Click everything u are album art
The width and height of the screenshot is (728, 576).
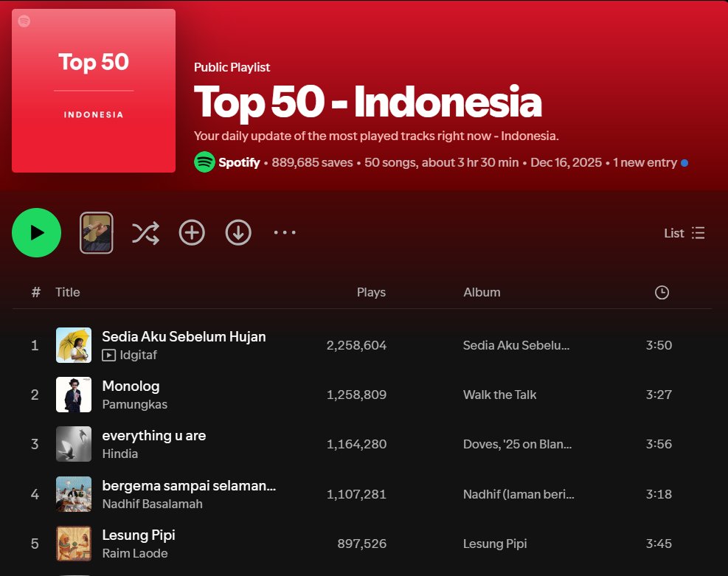coord(73,444)
